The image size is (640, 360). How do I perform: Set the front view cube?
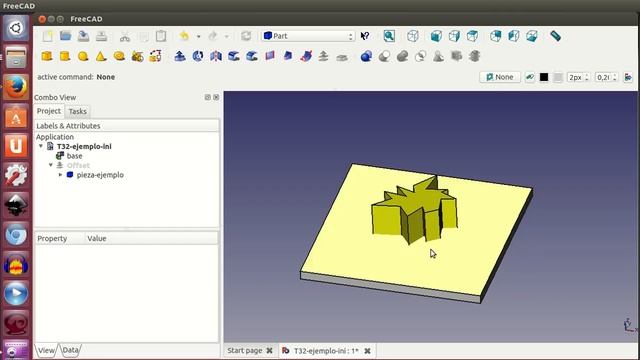(436, 36)
